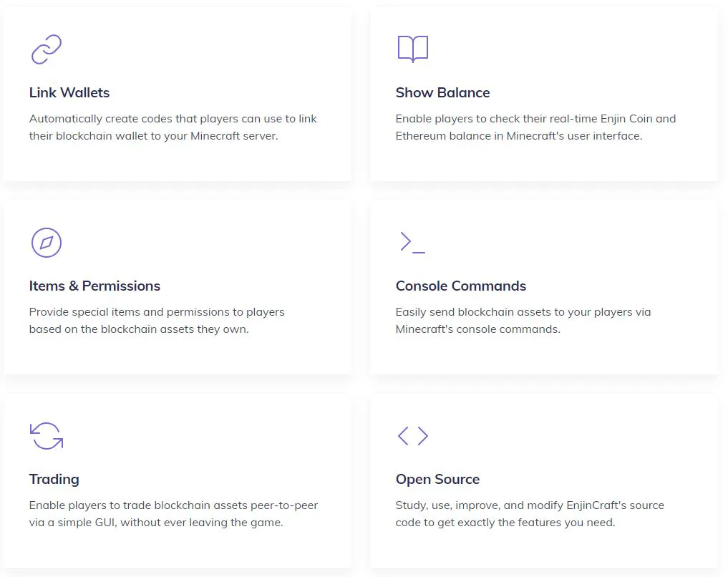Click the circular arrows trading icon

(47, 436)
